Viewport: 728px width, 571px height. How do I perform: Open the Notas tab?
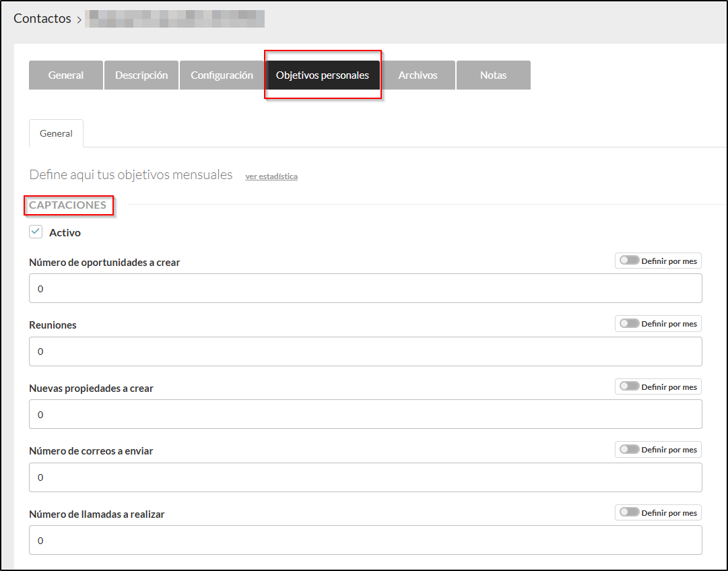(x=493, y=75)
